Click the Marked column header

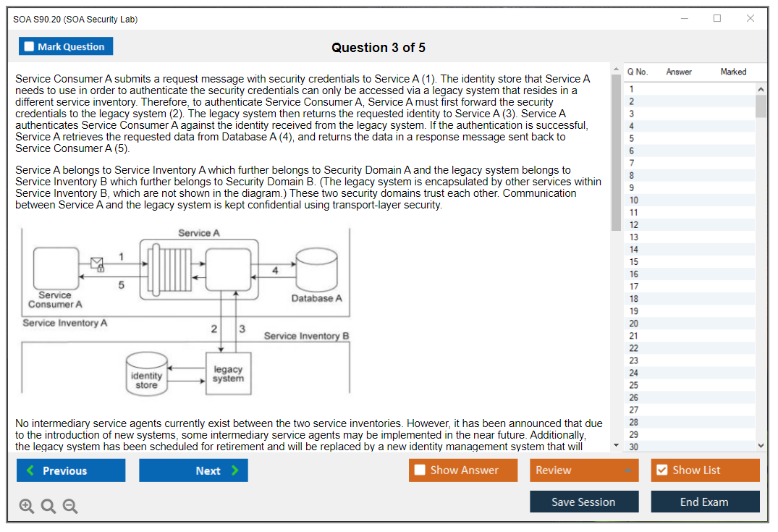(x=733, y=72)
